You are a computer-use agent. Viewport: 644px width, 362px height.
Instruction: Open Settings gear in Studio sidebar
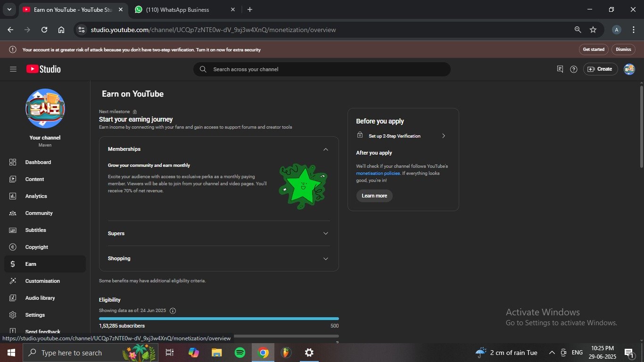click(13, 315)
